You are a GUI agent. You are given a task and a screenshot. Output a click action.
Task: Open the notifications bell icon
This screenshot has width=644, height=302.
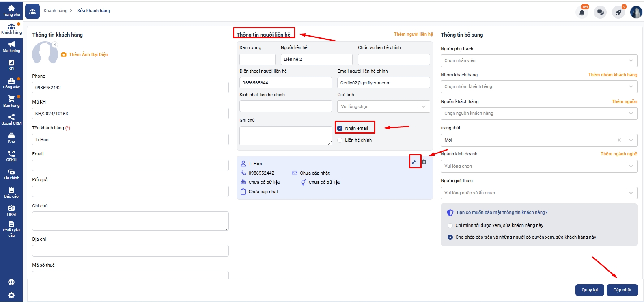tap(582, 12)
